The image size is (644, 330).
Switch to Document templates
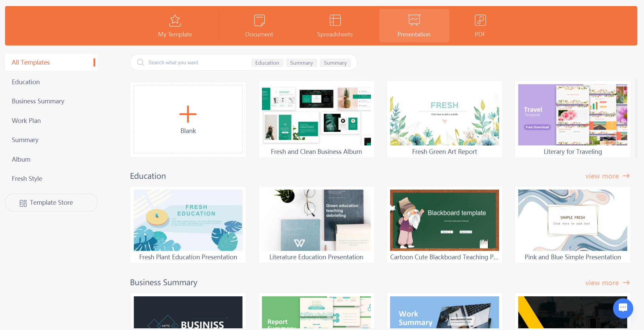(259, 26)
